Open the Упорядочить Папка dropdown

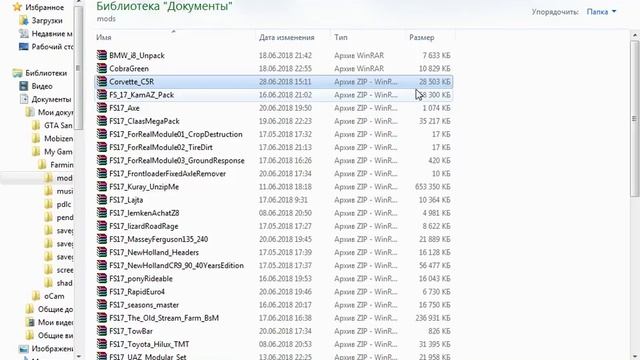click(x=601, y=12)
